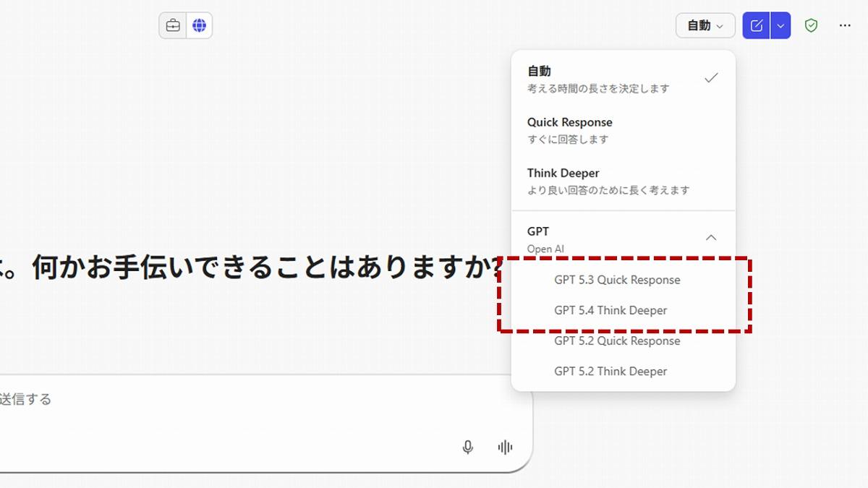The height and width of the screenshot is (488, 868).
Task: Select Quick Response すぐに回答します option
Action: (x=569, y=130)
